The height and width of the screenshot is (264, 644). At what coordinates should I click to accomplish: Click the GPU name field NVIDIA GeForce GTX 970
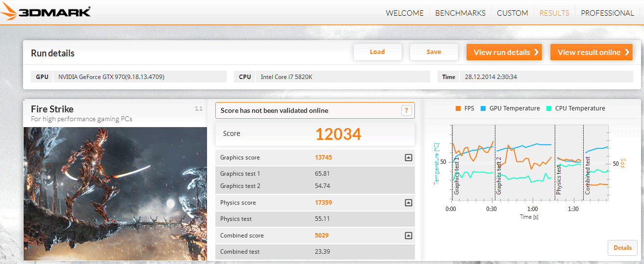click(140, 77)
